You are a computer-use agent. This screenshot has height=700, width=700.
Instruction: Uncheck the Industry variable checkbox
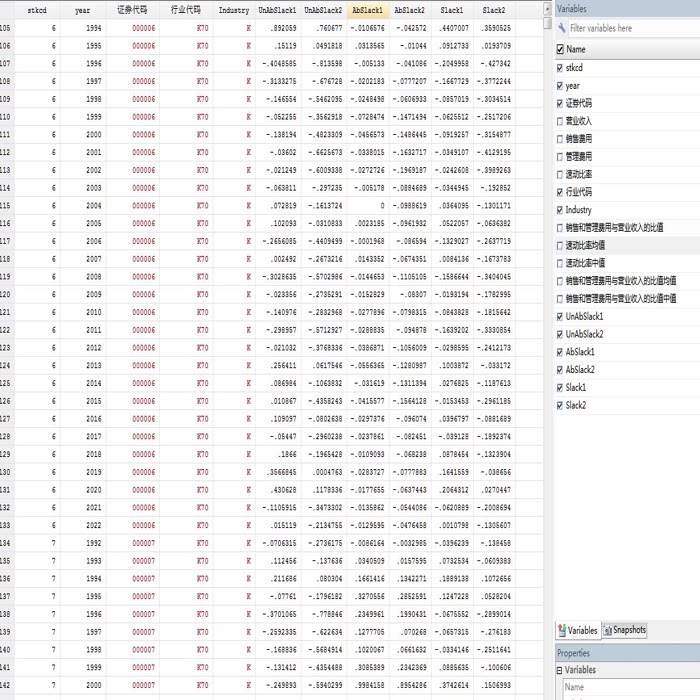560,210
